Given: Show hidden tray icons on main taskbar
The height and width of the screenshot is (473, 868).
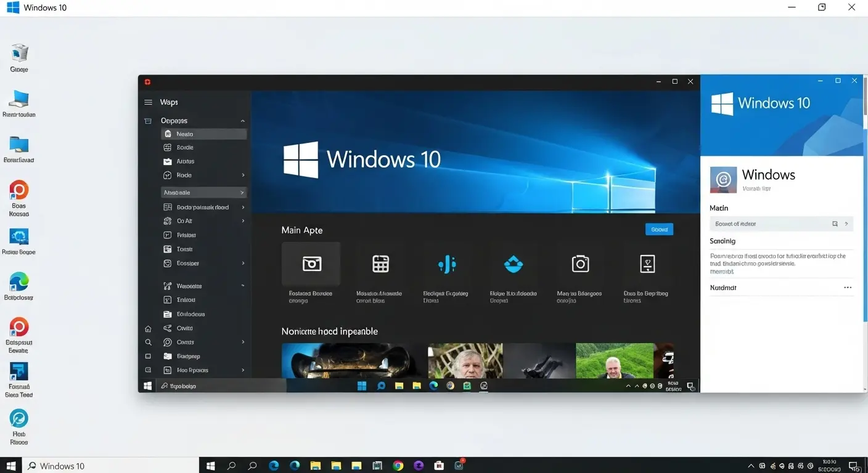Looking at the screenshot, I should (751, 466).
